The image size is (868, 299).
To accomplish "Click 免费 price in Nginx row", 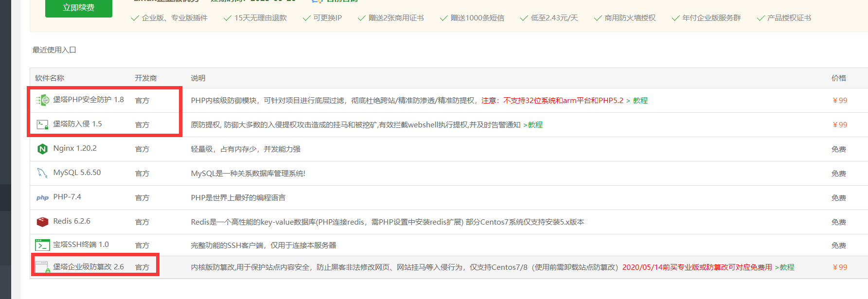I will pos(839,149).
